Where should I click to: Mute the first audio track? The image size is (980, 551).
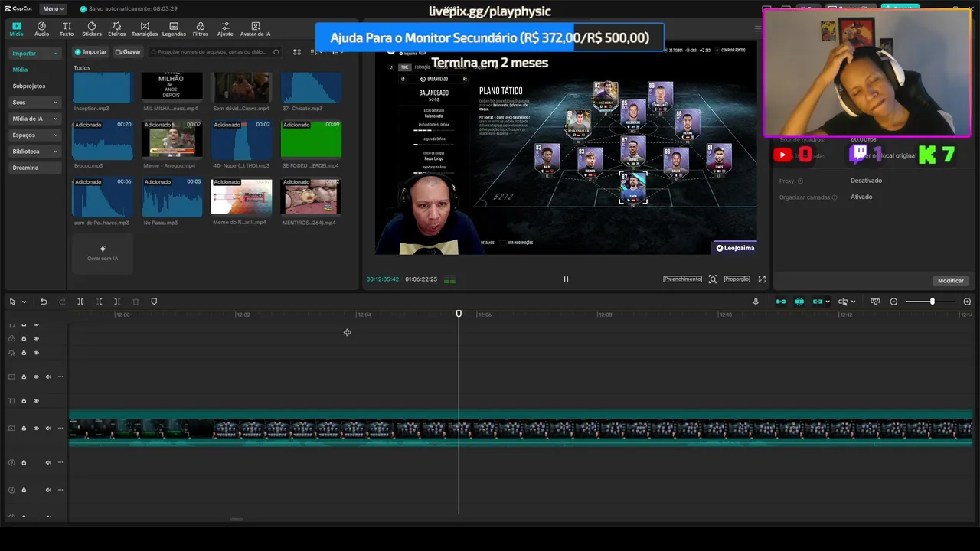(x=48, y=462)
